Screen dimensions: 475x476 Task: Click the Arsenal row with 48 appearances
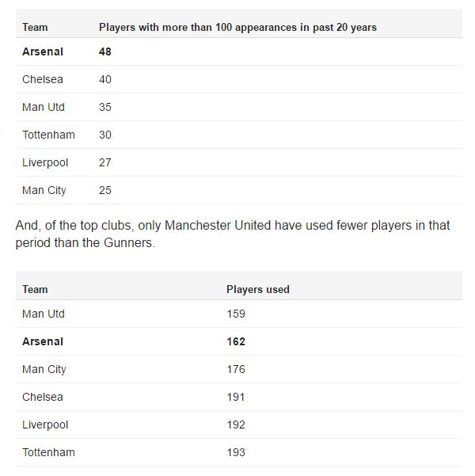[239, 51]
